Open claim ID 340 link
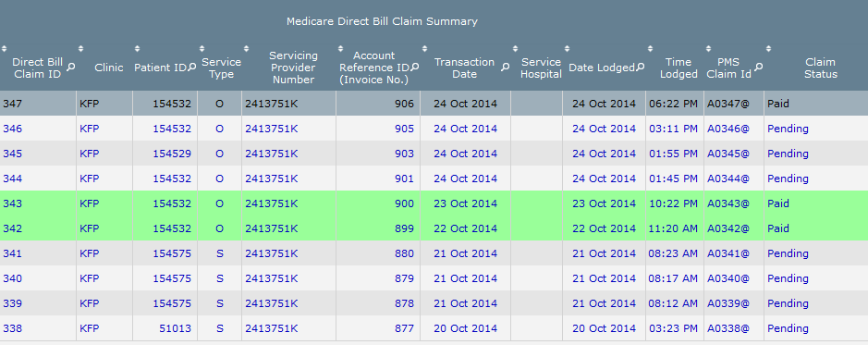The width and height of the screenshot is (868, 345). click(12, 278)
